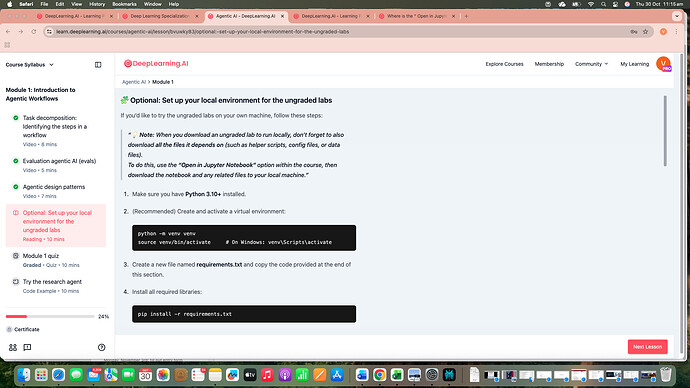
Task: Click the date and time in menu bar
Action: point(659,4)
